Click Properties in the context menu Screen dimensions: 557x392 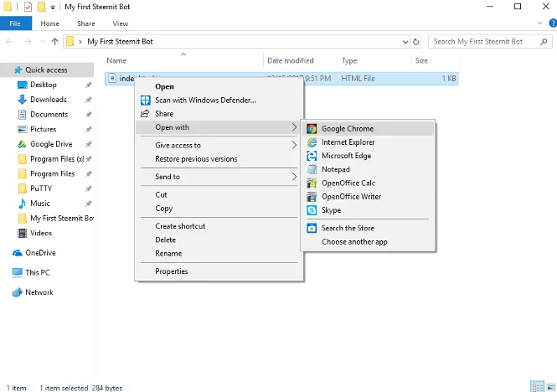tap(172, 271)
